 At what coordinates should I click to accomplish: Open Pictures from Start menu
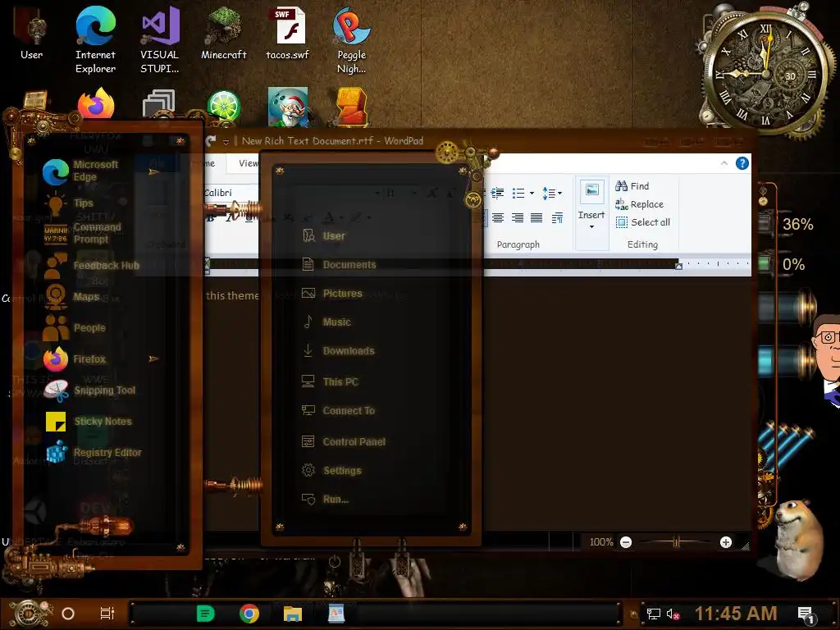pyautogui.click(x=332, y=294)
